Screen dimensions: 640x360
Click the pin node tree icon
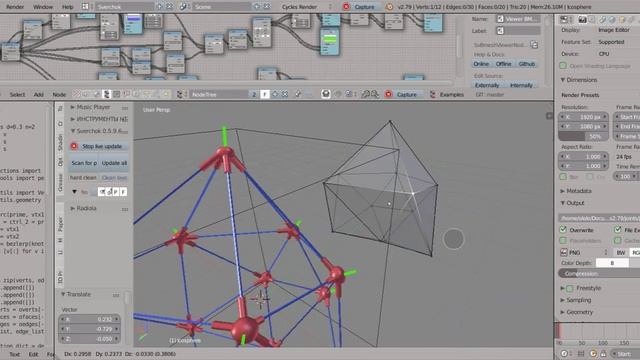(298, 95)
